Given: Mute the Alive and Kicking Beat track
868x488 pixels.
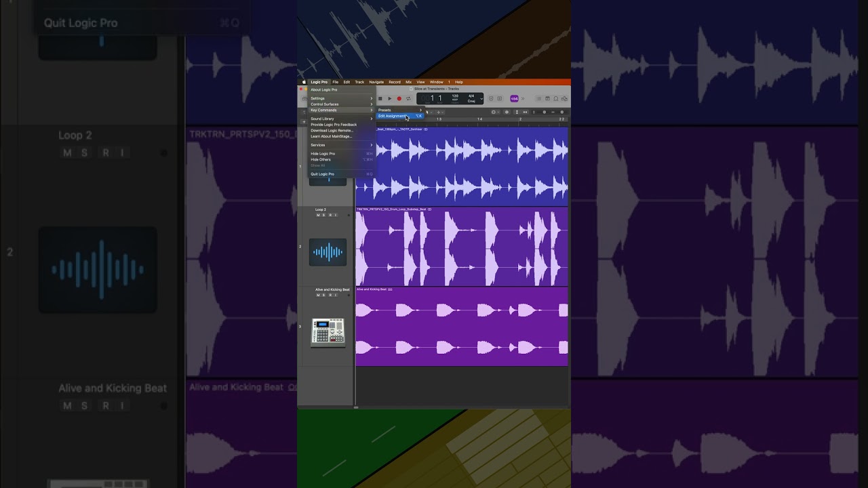Looking at the screenshot, I should click(317, 295).
